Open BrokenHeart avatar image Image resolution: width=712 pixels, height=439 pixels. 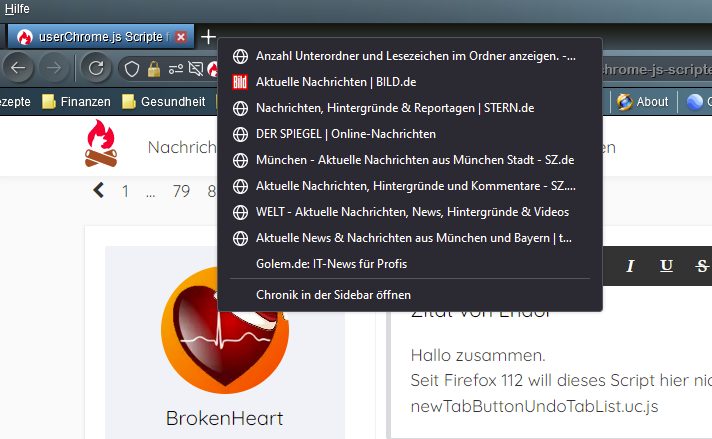(x=225, y=330)
